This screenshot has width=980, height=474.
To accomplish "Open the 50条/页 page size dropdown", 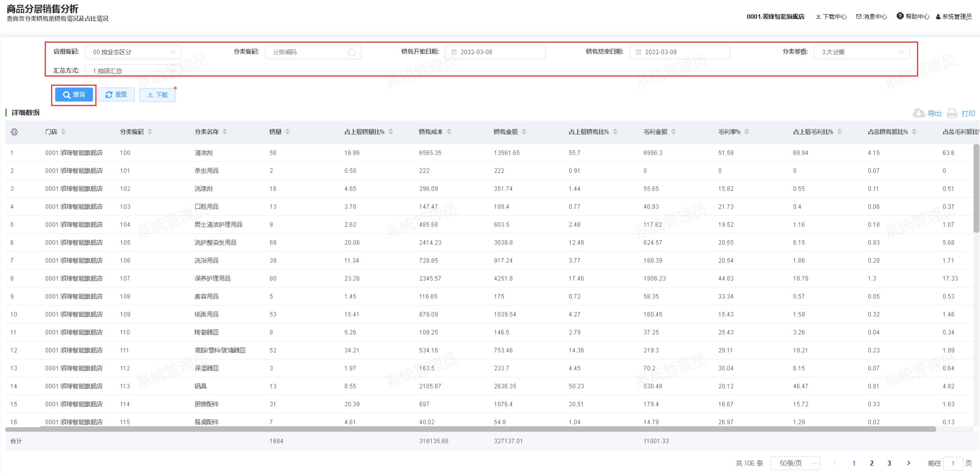I will (795, 463).
